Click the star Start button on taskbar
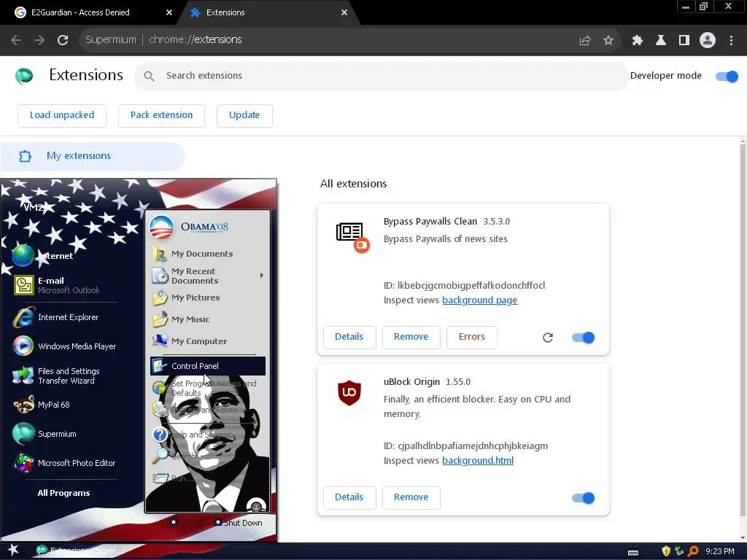The height and width of the screenshot is (560, 747). coord(13,551)
